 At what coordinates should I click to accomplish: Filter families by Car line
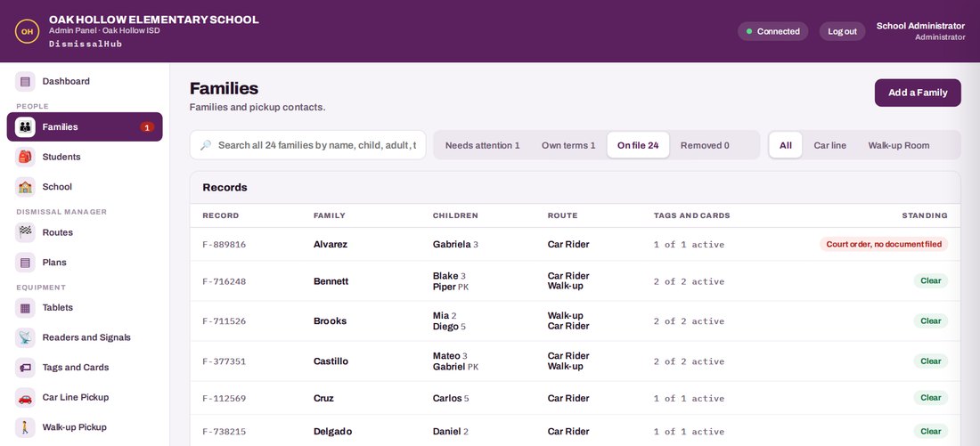coord(829,145)
